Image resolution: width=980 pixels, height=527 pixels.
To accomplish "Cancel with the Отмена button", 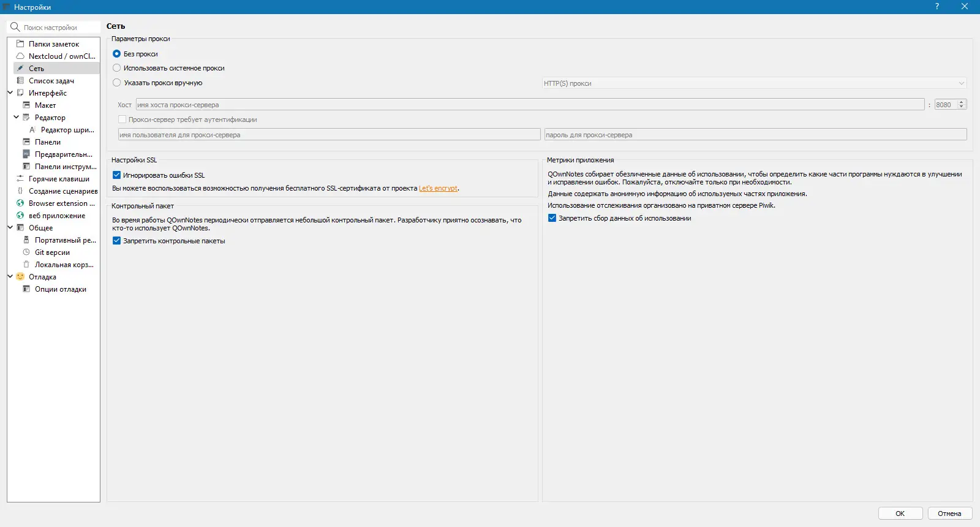I will point(950,514).
